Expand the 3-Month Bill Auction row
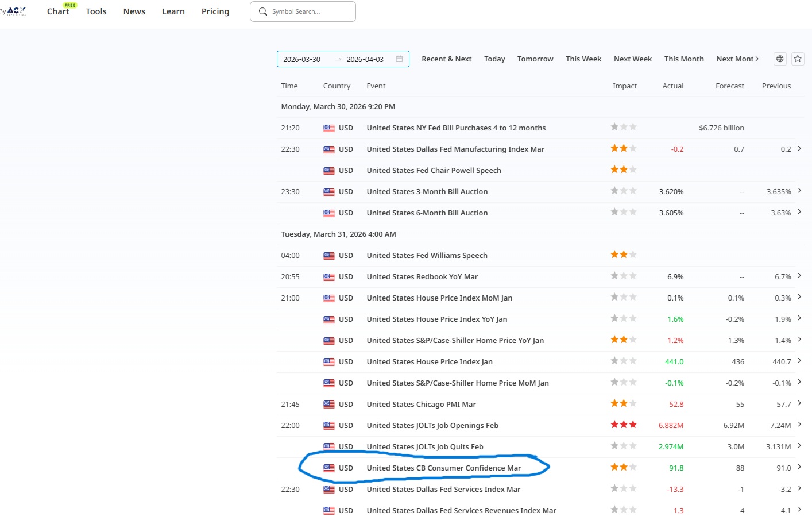The image size is (812, 520). pos(799,191)
